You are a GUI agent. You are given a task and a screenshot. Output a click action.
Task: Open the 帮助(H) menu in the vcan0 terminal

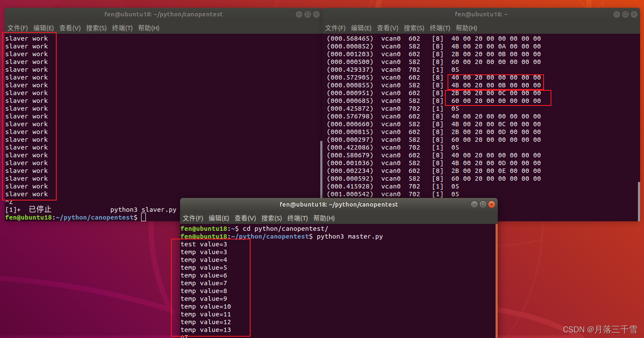tap(466, 28)
